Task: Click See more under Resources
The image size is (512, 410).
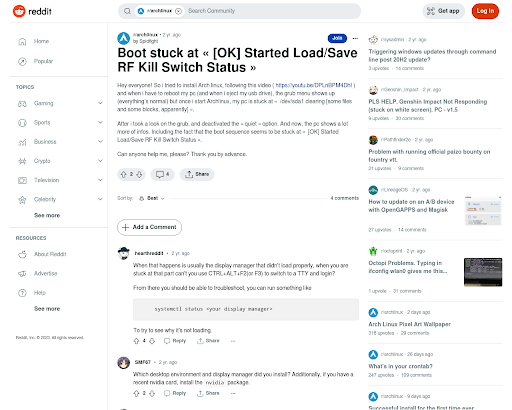Action: 47,309
